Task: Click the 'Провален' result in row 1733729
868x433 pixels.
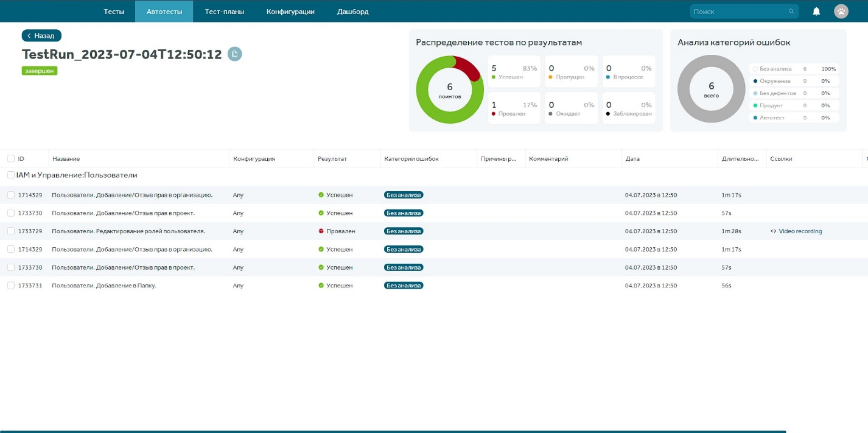Action: pos(340,231)
